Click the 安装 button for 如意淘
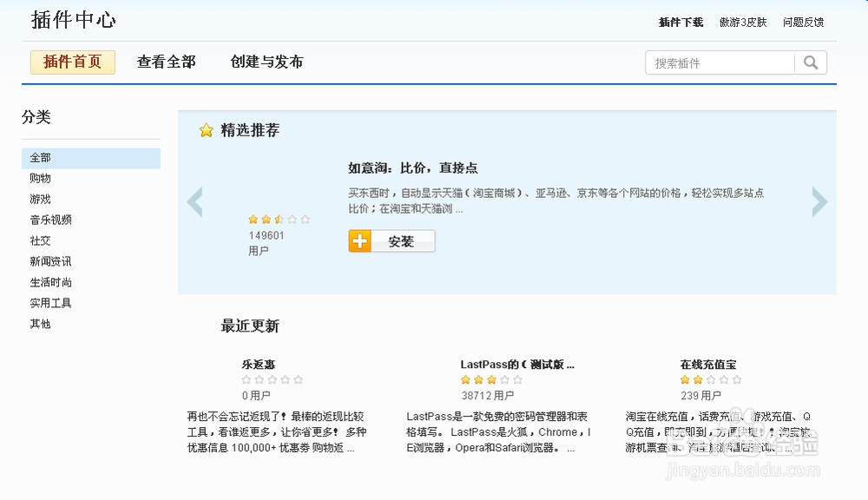Image resolution: width=868 pixels, height=500 pixels. [392, 241]
